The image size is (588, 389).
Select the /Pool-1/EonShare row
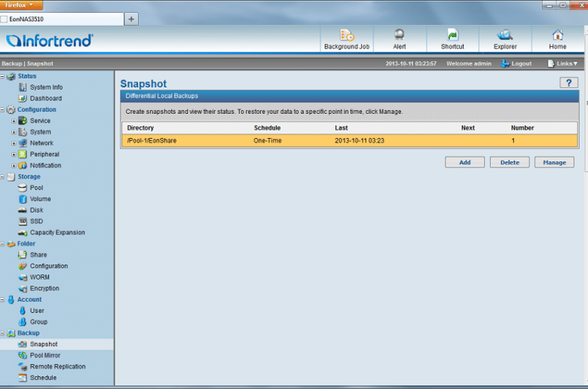click(x=350, y=141)
